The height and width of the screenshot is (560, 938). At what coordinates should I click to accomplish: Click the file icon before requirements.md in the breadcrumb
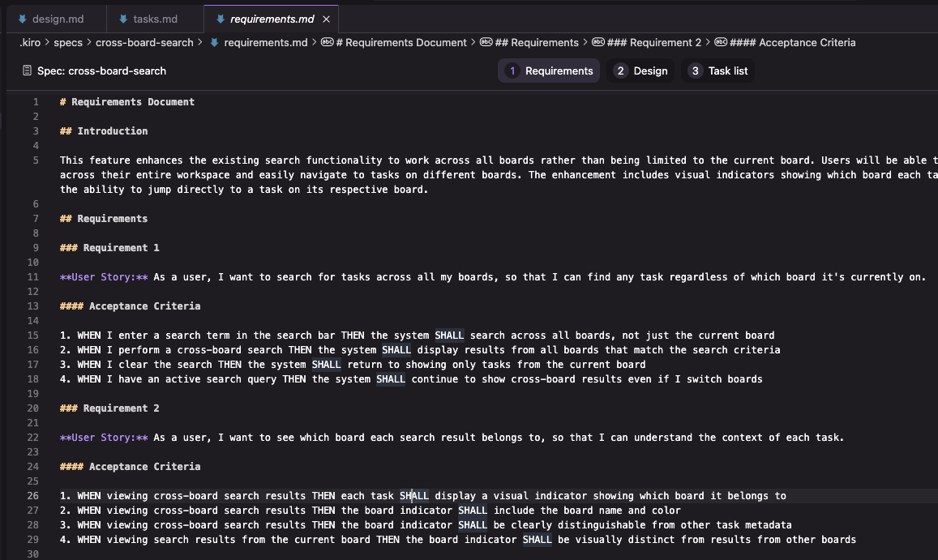coord(214,43)
